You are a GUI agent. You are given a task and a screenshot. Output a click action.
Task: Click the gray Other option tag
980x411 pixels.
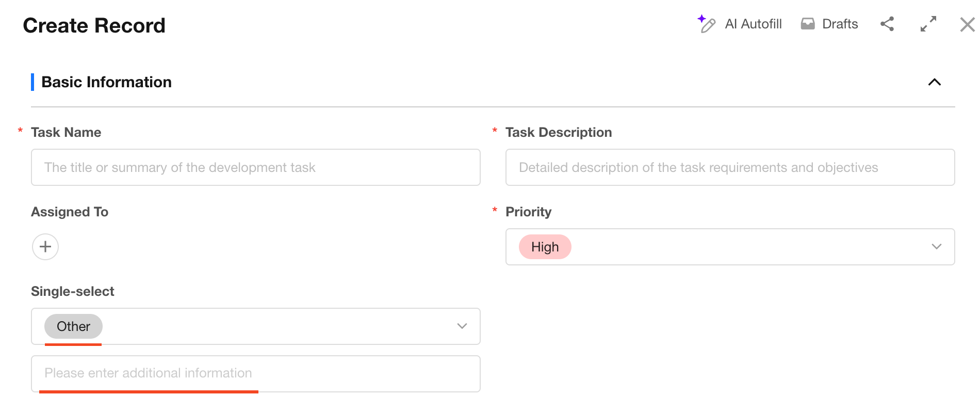coord(73,326)
